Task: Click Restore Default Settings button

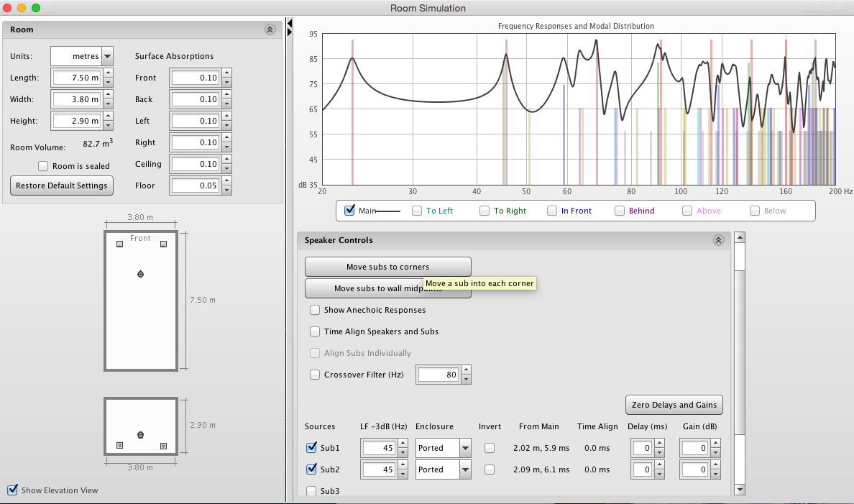Action: [x=62, y=185]
